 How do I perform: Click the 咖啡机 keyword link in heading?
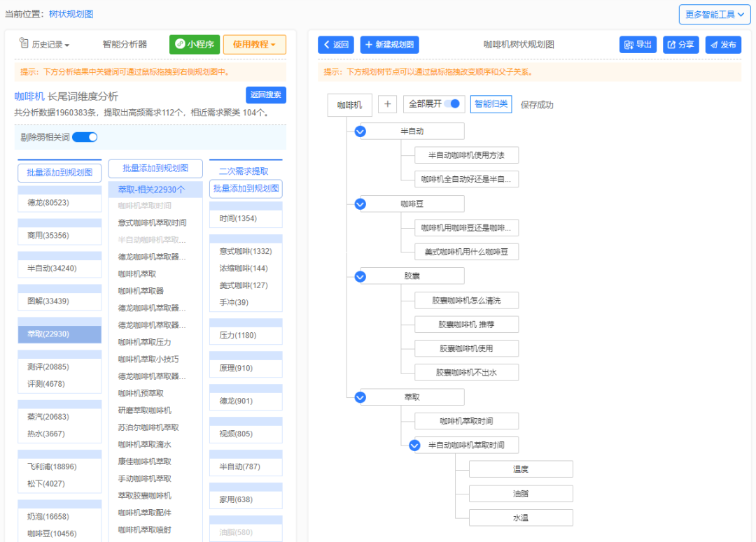29,97
